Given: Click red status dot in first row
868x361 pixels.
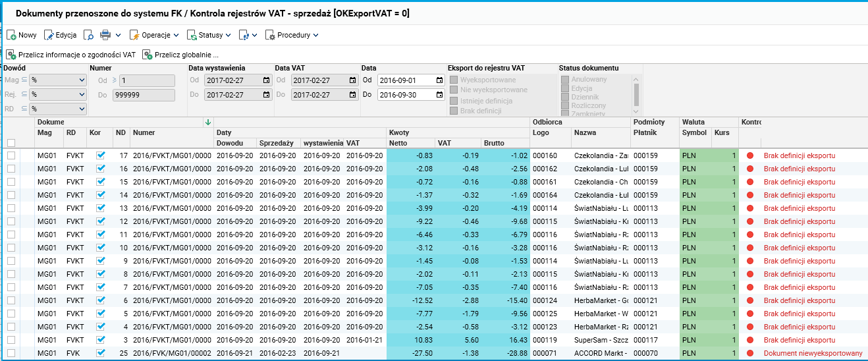Looking at the screenshot, I should pyautogui.click(x=750, y=156).
